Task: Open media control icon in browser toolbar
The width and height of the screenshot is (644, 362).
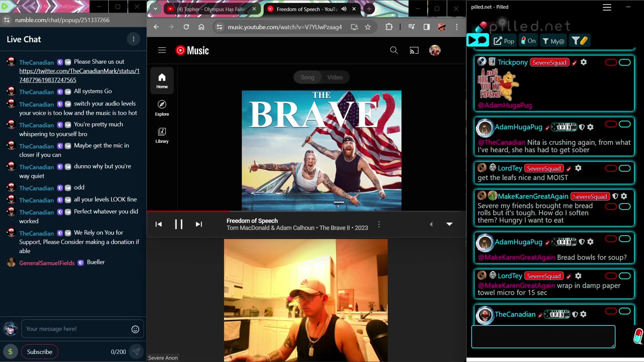Action: coord(412,27)
